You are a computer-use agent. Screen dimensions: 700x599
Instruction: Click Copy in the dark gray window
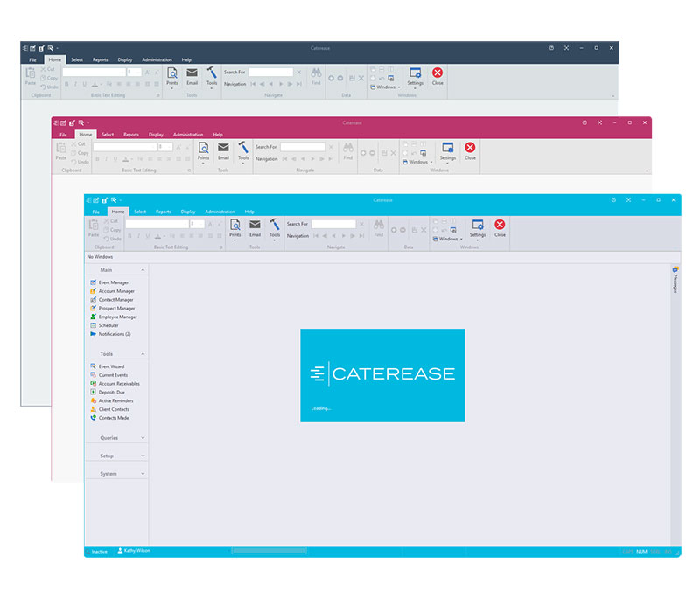[49, 78]
